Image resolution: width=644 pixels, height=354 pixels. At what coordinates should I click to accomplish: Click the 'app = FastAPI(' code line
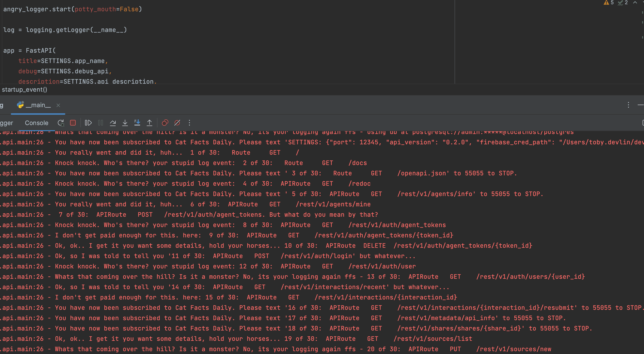click(30, 51)
